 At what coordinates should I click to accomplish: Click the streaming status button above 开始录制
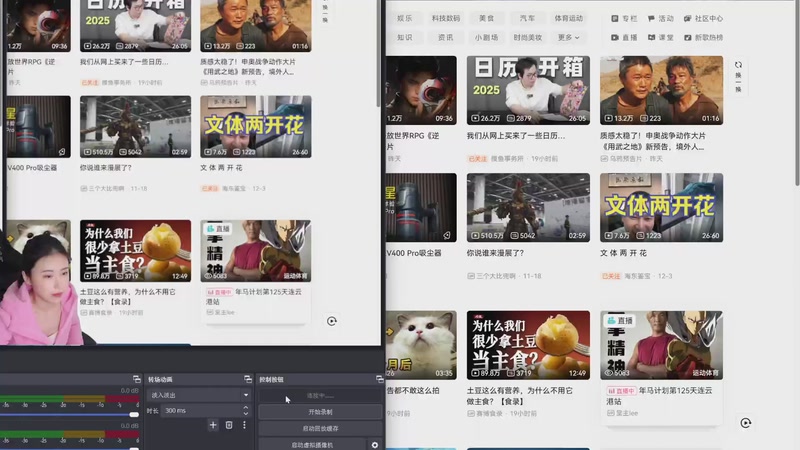tap(320, 395)
